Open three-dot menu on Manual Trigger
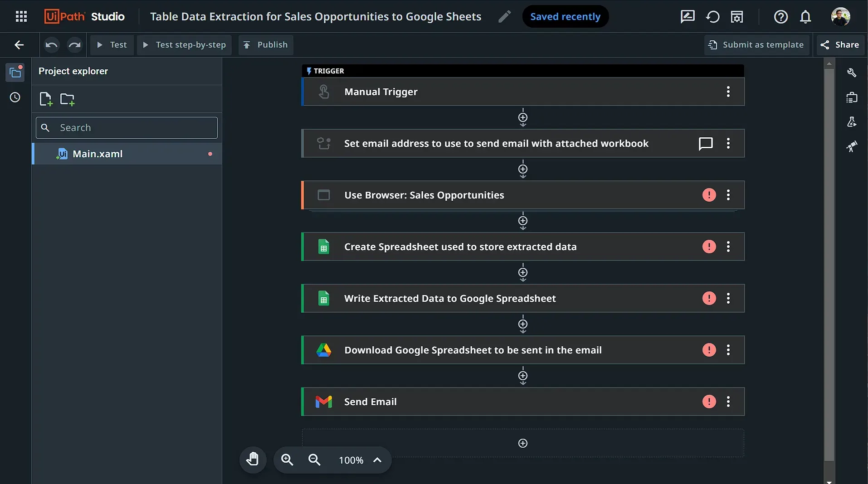This screenshot has width=868, height=484. click(728, 92)
